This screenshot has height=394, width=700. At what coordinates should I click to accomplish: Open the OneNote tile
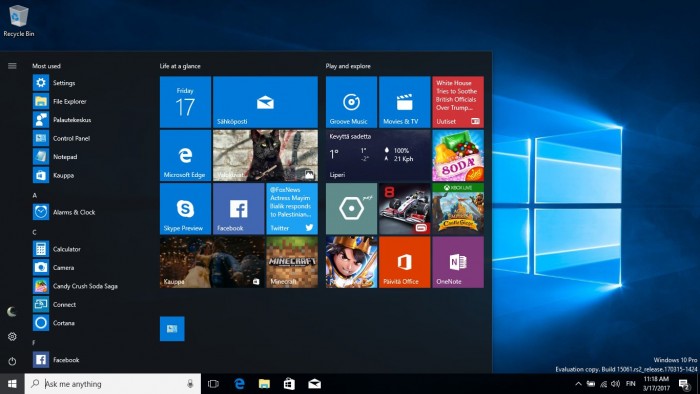458,262
